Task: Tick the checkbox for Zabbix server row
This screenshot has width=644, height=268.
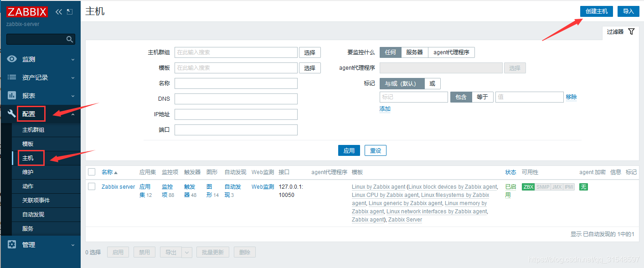Action: coord(92,186)
